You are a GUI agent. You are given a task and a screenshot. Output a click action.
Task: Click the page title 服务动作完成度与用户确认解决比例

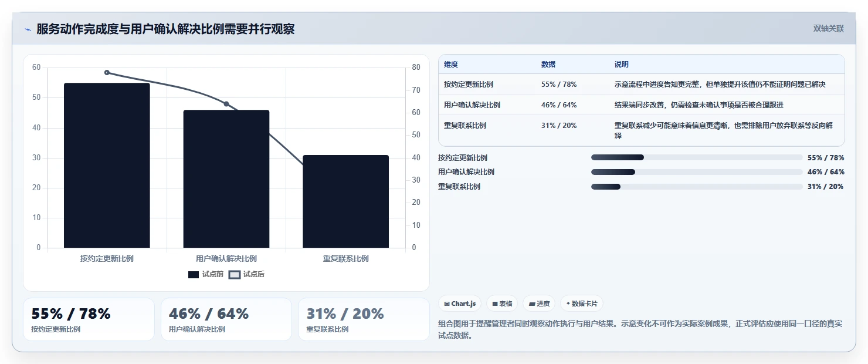165,29
